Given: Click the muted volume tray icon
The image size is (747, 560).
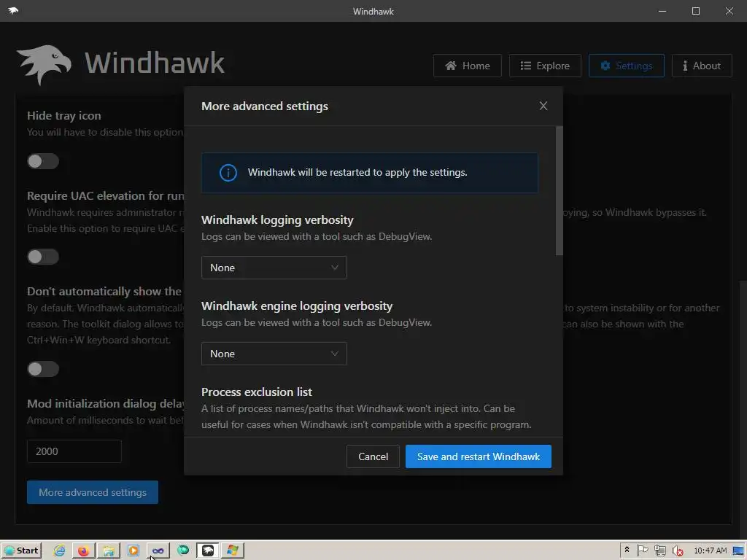Looking at the screenshot, I should pos(677,551).
